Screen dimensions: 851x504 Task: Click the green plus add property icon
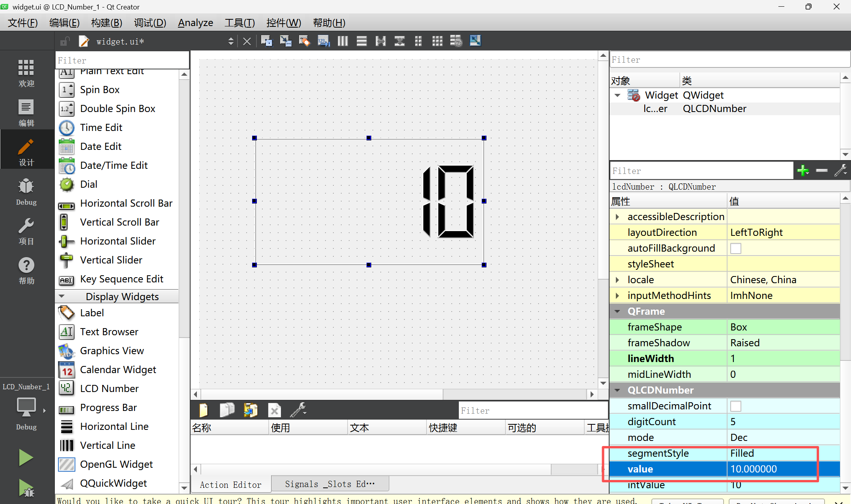pos(802,171)
